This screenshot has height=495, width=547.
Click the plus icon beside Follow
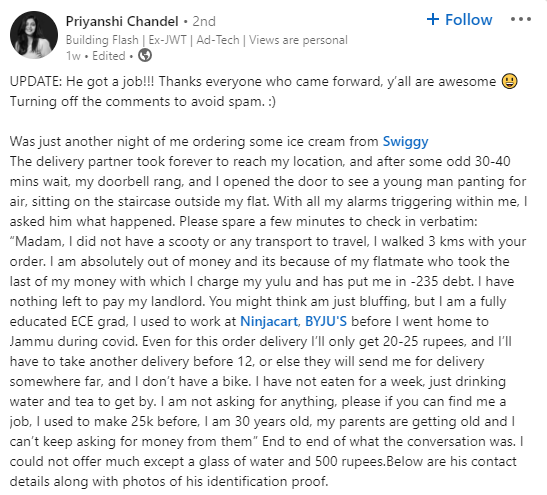(x=433, y=19)
